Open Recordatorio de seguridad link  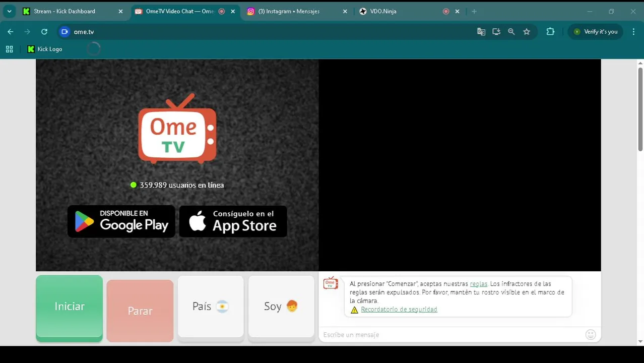point(399,310)
